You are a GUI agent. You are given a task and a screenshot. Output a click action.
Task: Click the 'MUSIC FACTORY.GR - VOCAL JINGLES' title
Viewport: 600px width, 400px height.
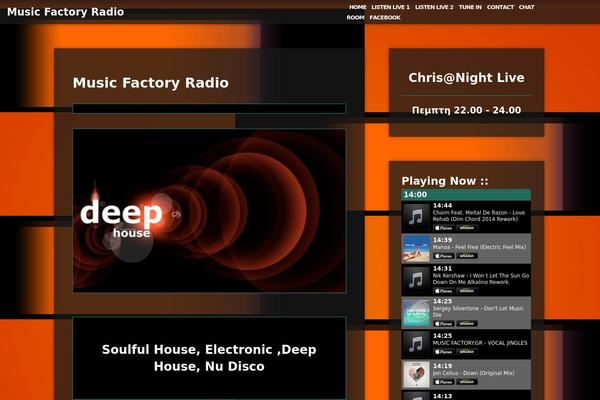[480, 343]
